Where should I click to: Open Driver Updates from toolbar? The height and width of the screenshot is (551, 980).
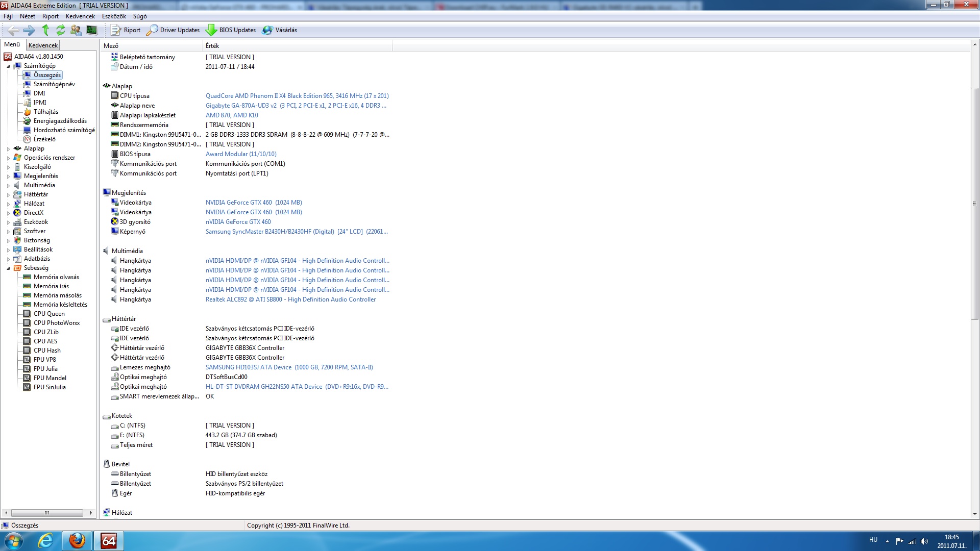click(x=173, y=30)
